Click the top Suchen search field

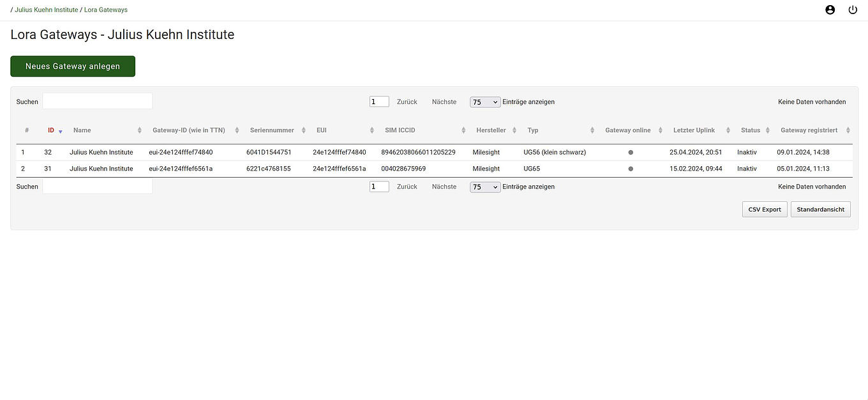click(97, 102)
